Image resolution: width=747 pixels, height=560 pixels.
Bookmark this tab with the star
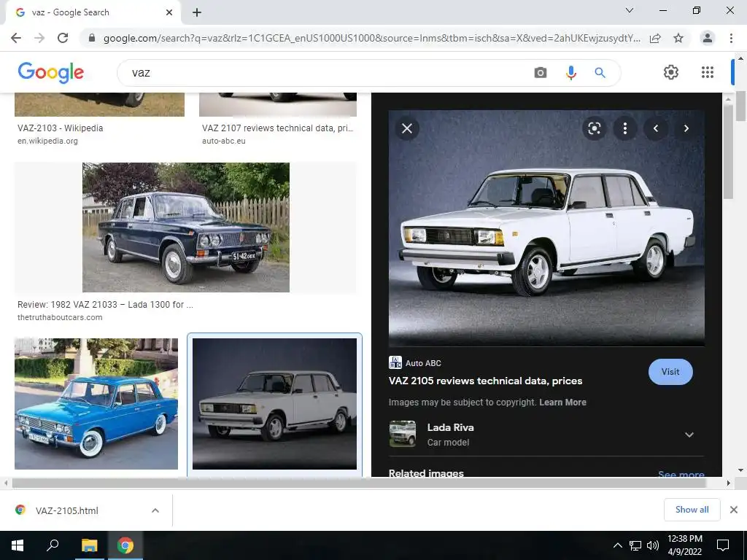(678, 38)
